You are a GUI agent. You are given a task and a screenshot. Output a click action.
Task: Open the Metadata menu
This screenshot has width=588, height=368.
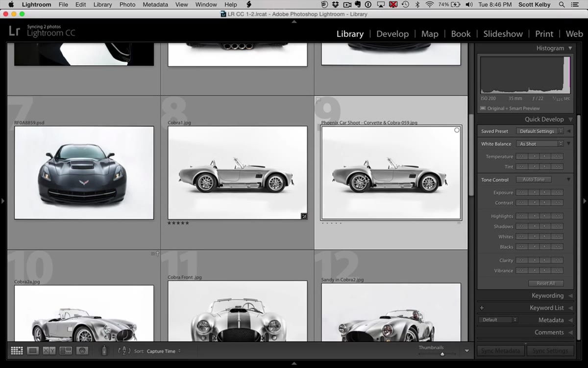coord(155,4)
